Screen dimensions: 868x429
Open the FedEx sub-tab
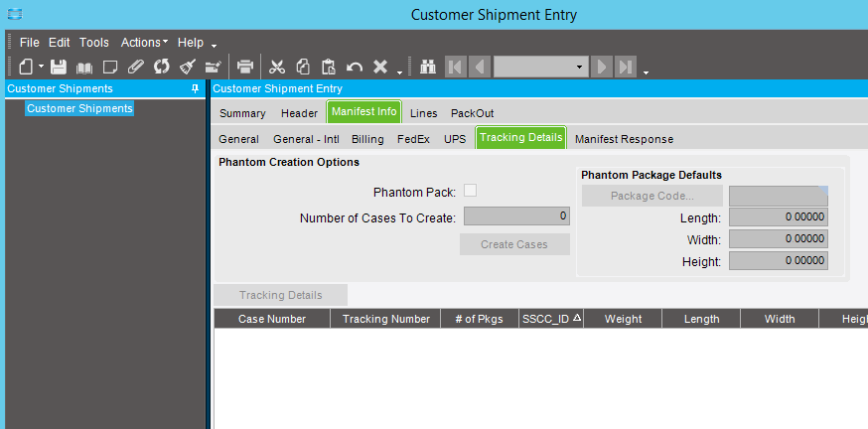tap(413, 139)
